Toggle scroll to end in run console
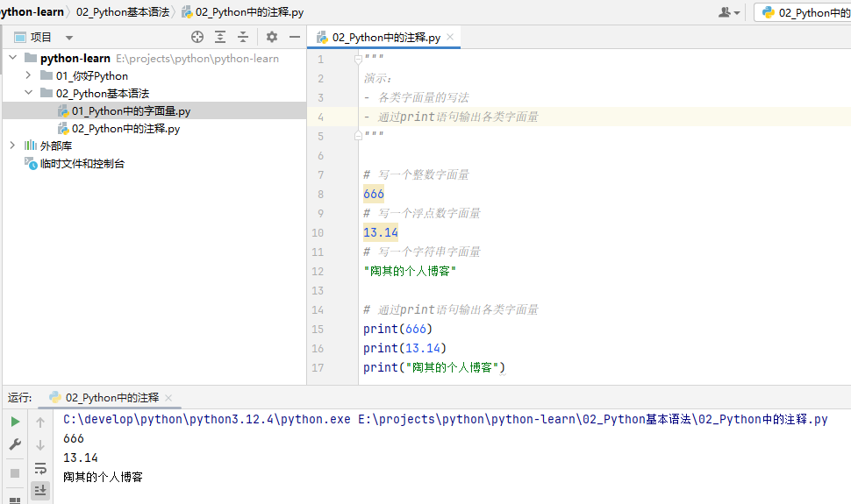851x504 pixels. (x=40, y=491)
